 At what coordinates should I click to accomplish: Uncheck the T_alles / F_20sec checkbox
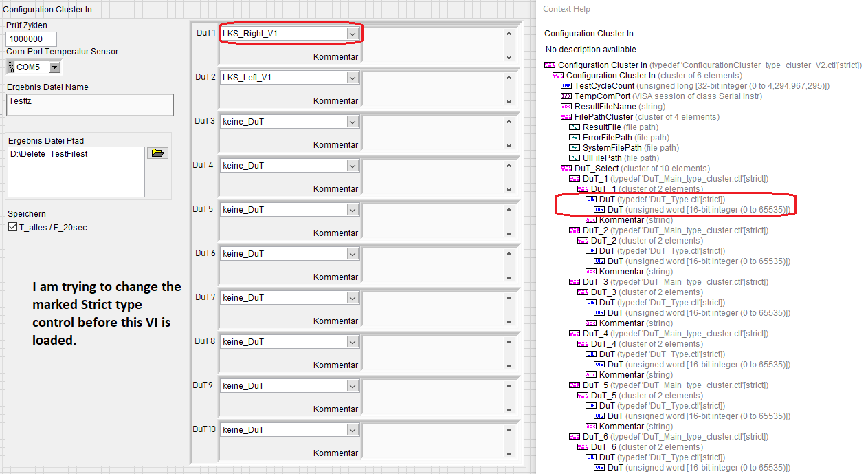click(12, 227)
